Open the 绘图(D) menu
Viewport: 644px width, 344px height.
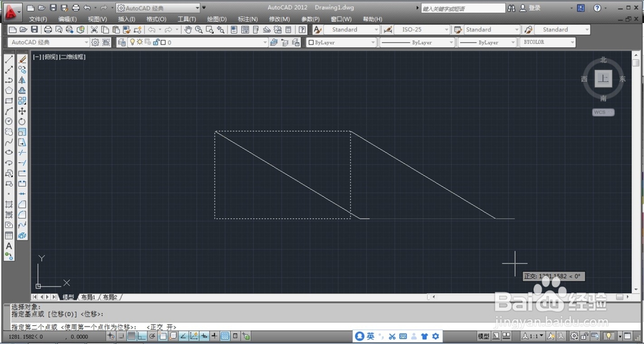[x=217, y=19]
